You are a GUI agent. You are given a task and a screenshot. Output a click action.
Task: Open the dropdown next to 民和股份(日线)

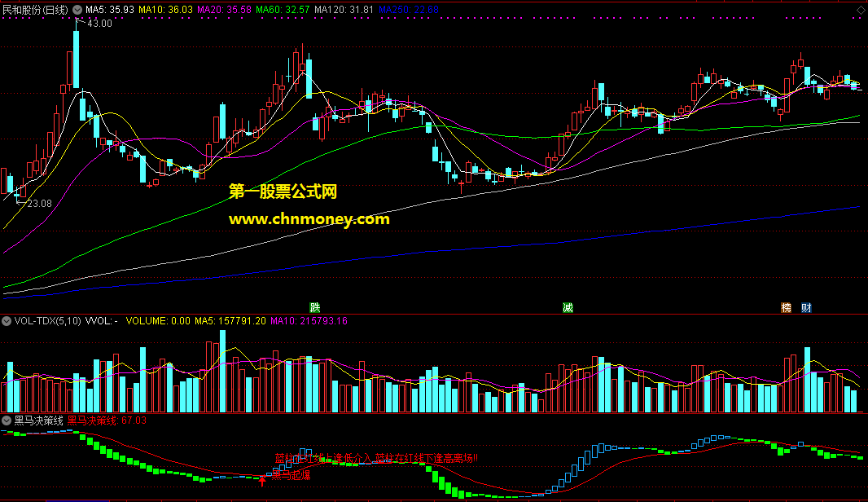click(77, 10)
